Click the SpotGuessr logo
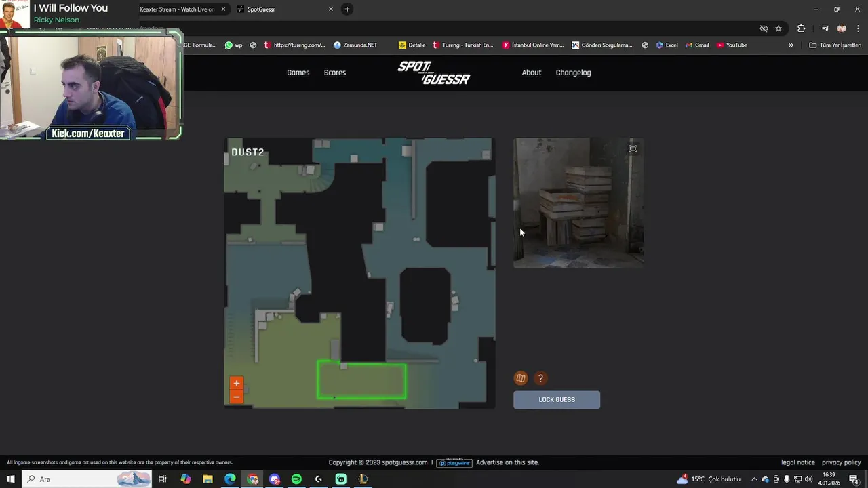Image resolution: width=868 pixels, height=488 pixels. coord(434,73)
